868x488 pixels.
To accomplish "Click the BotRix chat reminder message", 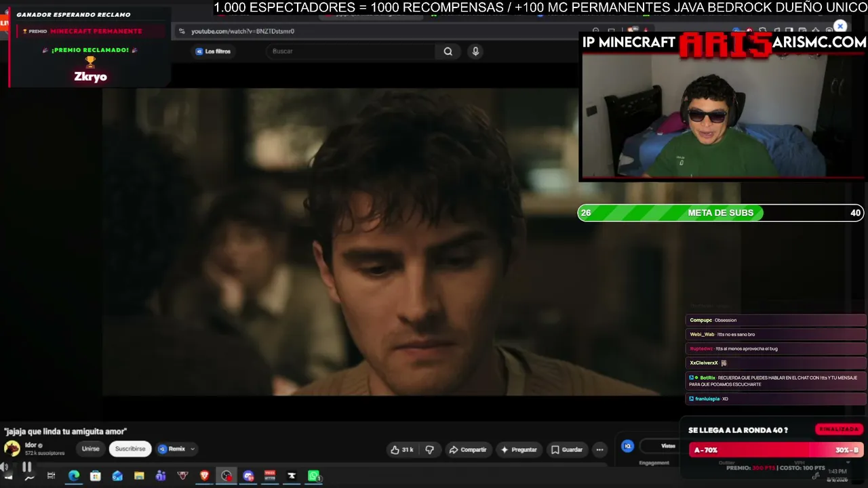I will 776,381.
